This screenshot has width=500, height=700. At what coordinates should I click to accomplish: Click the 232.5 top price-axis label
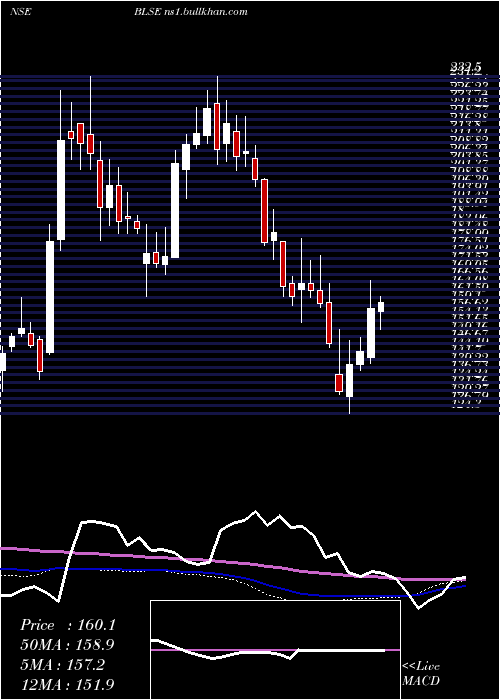click(466, 67)
